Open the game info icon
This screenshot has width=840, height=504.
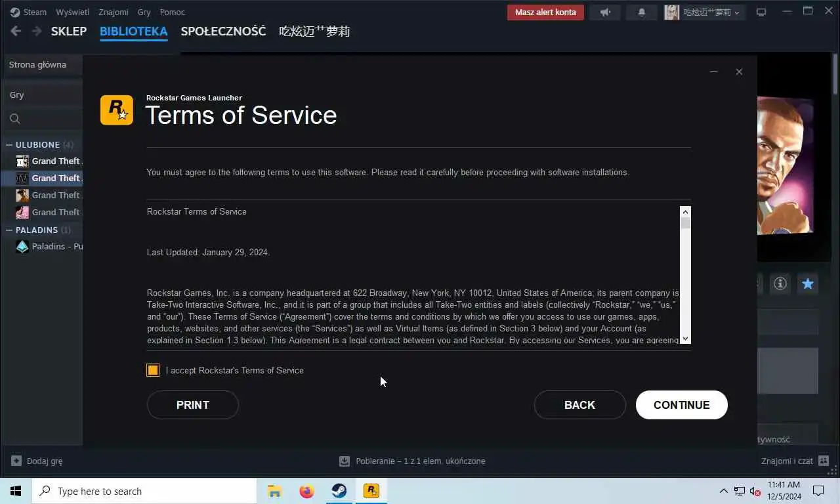coord(780,283)
